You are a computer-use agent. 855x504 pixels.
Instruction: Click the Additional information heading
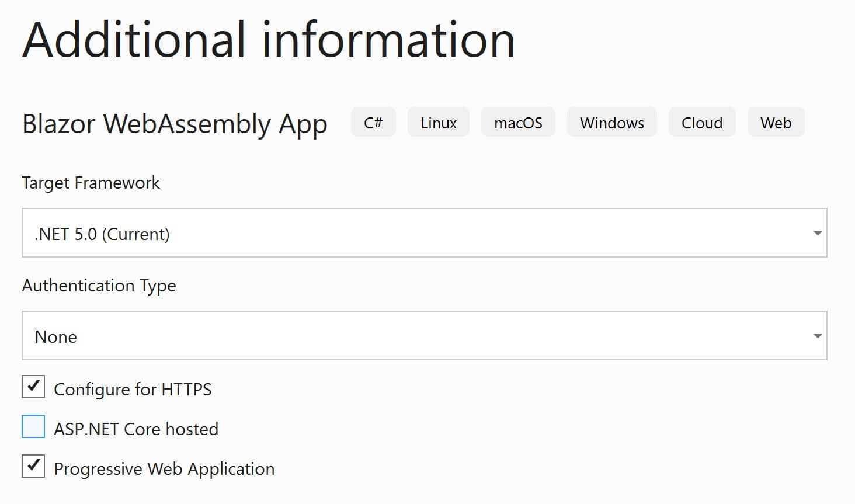(269, 40)
